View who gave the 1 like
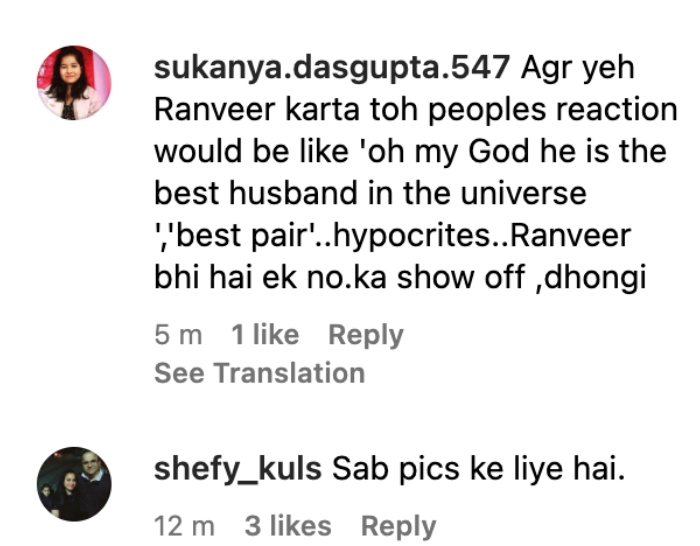The image size is (700, 546). [x=265, y=334]
